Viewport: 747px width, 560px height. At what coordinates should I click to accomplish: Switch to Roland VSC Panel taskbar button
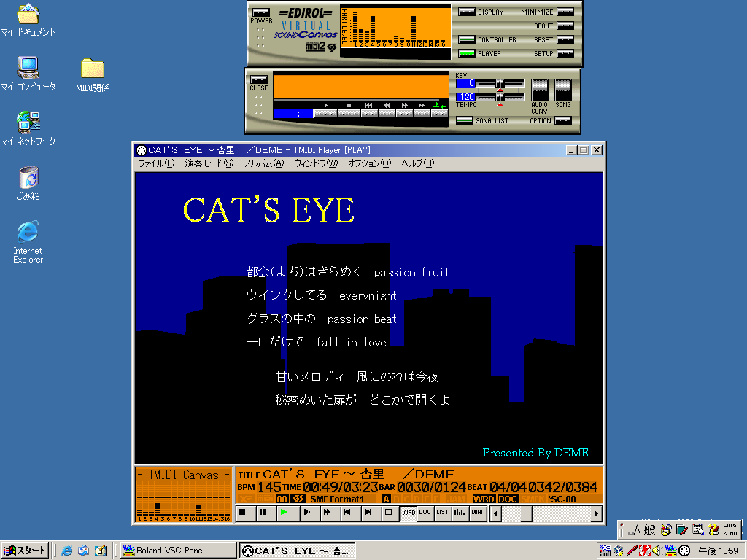(x=178, y=551)
